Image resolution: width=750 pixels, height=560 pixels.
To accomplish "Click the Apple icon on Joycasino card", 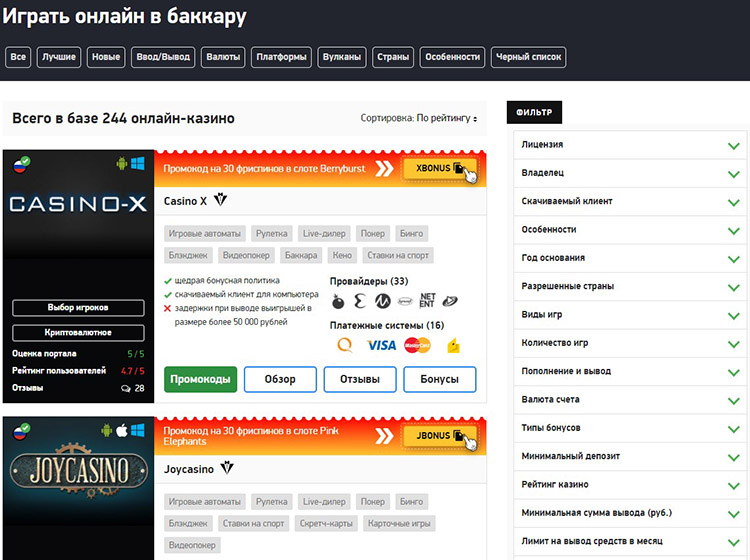I will click(x=122, y=430).
